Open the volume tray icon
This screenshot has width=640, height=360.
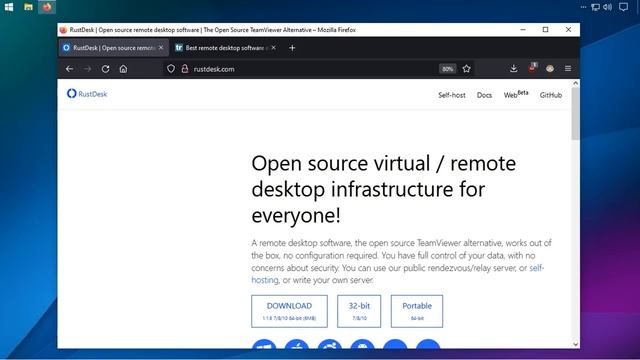(x=607, y=7)
